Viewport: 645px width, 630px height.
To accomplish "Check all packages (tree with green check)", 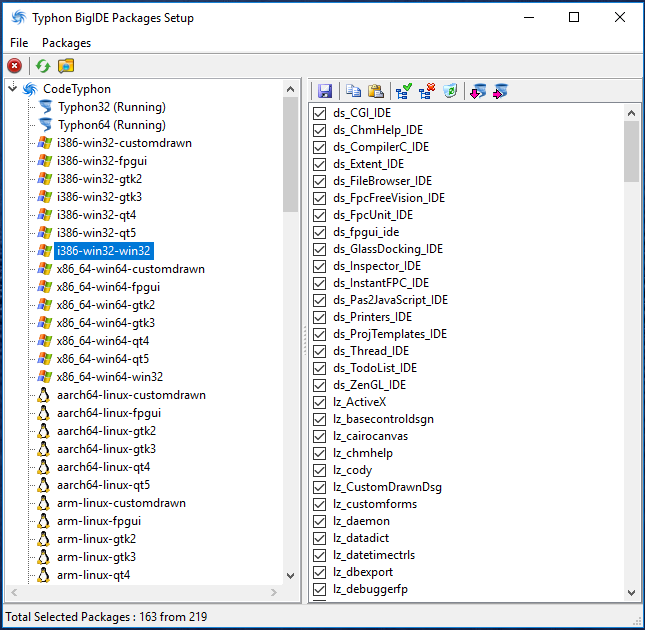I will click(x=404, y=91).
